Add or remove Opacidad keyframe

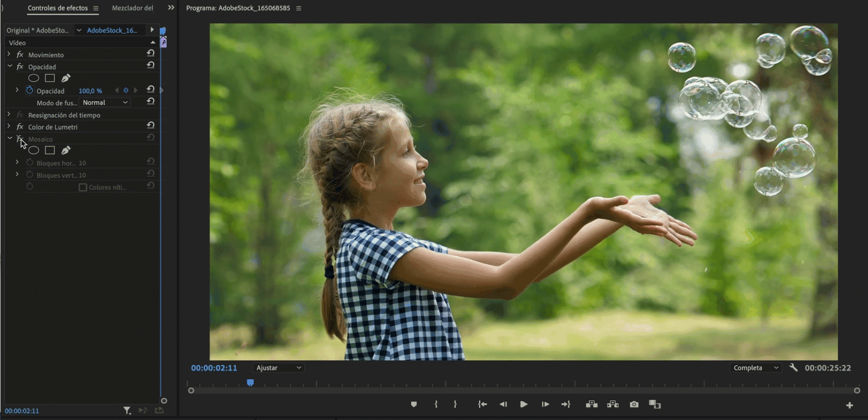point(126,90)
